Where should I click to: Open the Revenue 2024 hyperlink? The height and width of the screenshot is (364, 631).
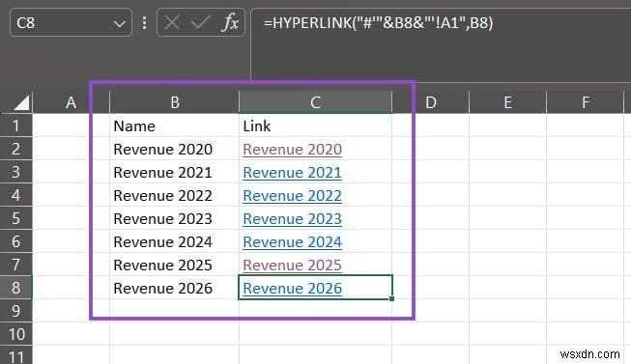(x=292, y=242)
